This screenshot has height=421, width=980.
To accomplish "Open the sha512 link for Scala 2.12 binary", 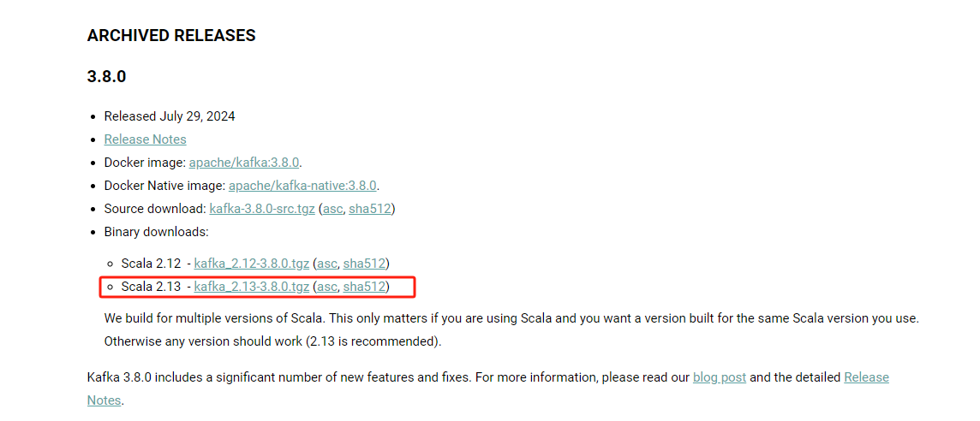I will pos(364,264).
